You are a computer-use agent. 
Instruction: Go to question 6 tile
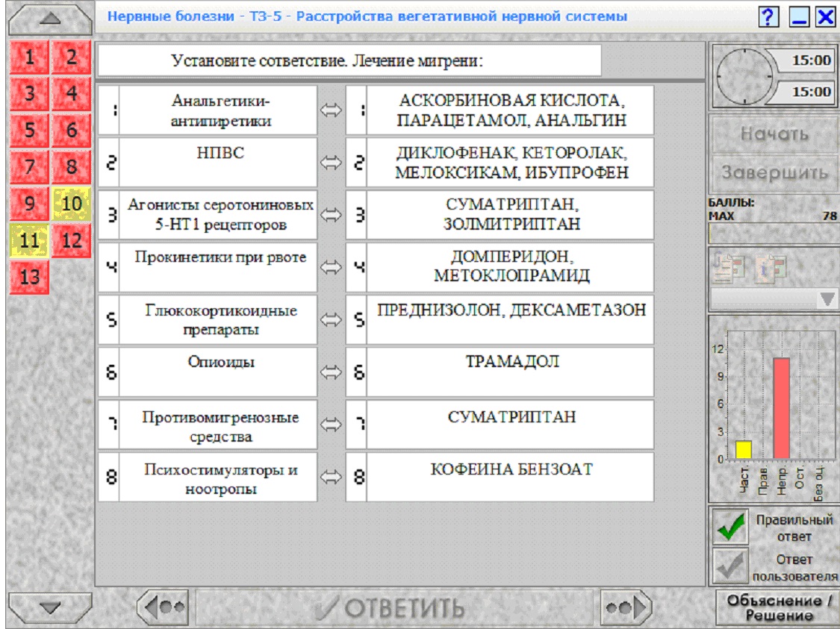tap(71, 130)
